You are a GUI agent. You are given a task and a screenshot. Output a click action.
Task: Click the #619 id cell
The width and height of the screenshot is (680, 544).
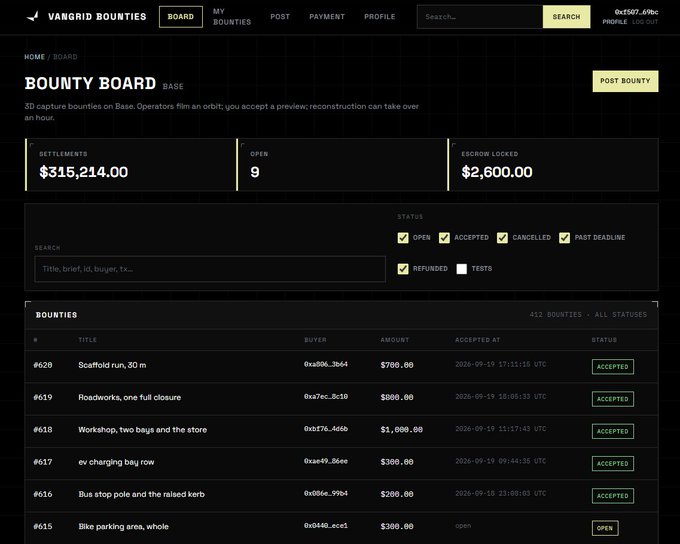coord(43,397)
